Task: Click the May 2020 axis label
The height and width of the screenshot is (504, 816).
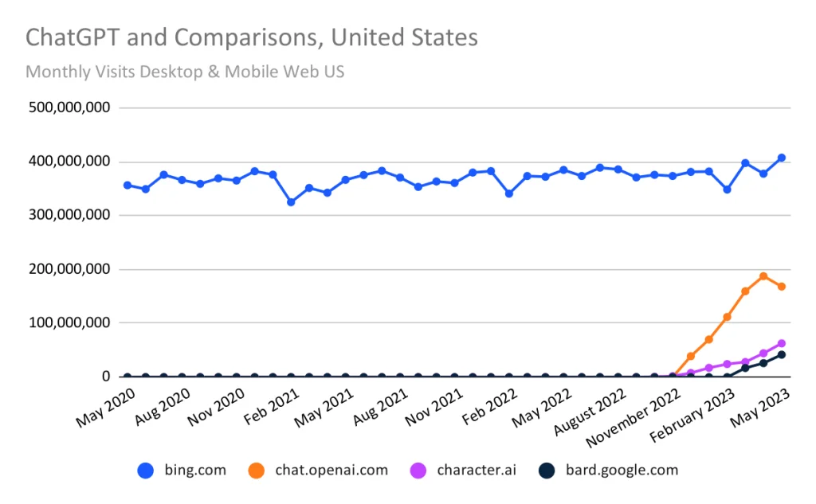Action: (x=106, y=408)
